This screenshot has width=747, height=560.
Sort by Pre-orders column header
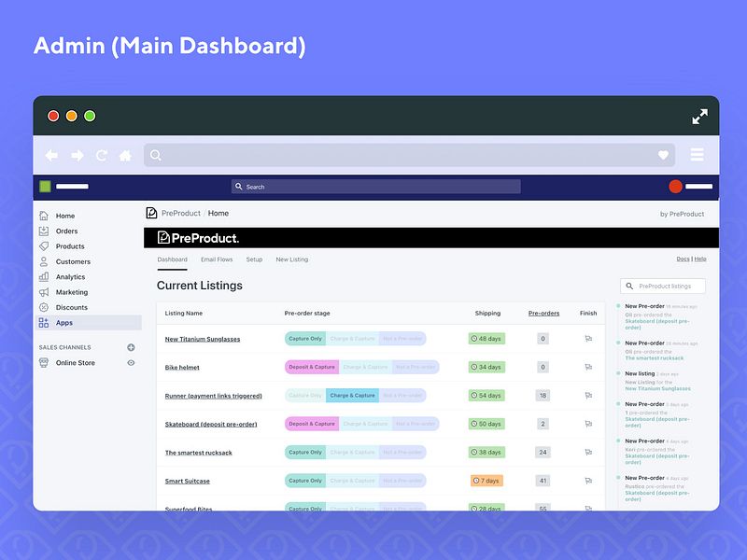click(x=543, y=313)
